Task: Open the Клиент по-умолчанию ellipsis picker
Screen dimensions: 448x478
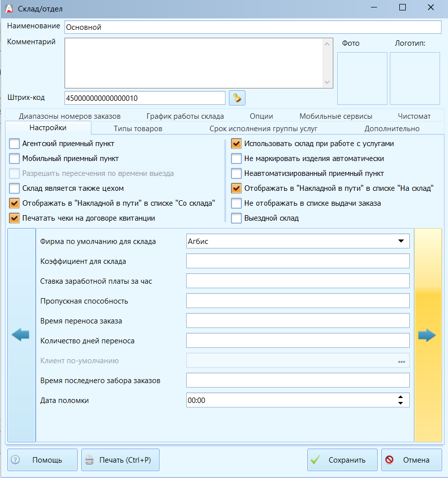Action: point(401,362)
